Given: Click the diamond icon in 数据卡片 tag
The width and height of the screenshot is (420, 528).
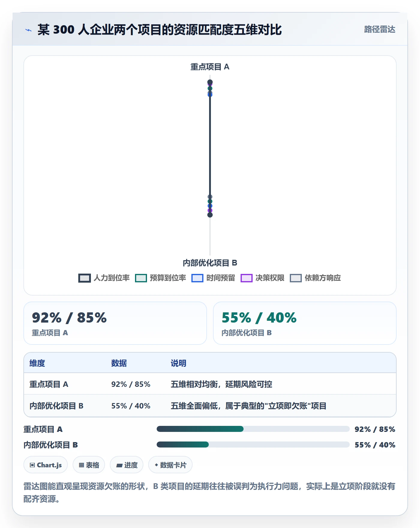Looking at the screenshot, I should coord(156,465).
